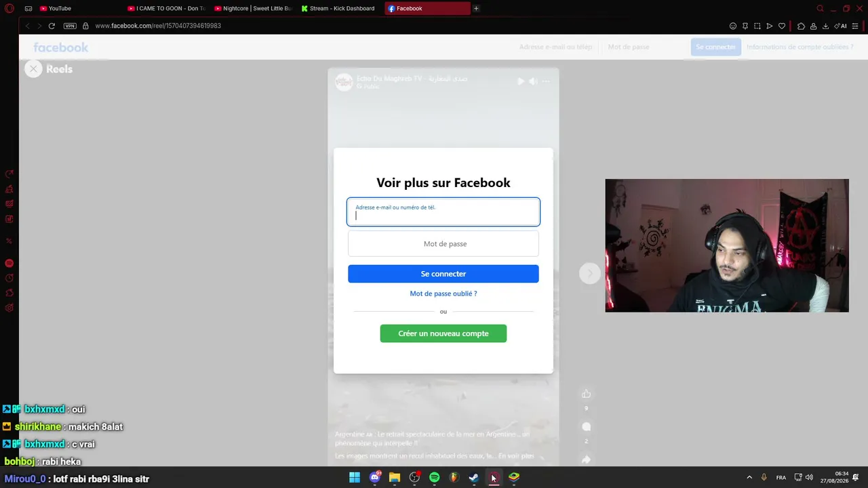Click the facebook logo in header
This screenshot has width=868, height=488.
[61, 47]
